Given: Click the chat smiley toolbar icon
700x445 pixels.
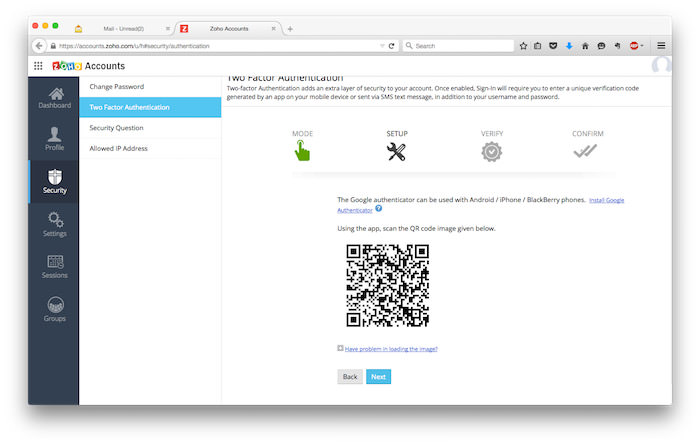Looking at the screenshot, I should point(601,46).
